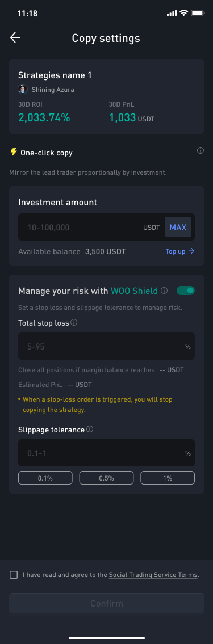Select the 0.5% slippage preset
The image size is (213, 644).
pos(107,478)
